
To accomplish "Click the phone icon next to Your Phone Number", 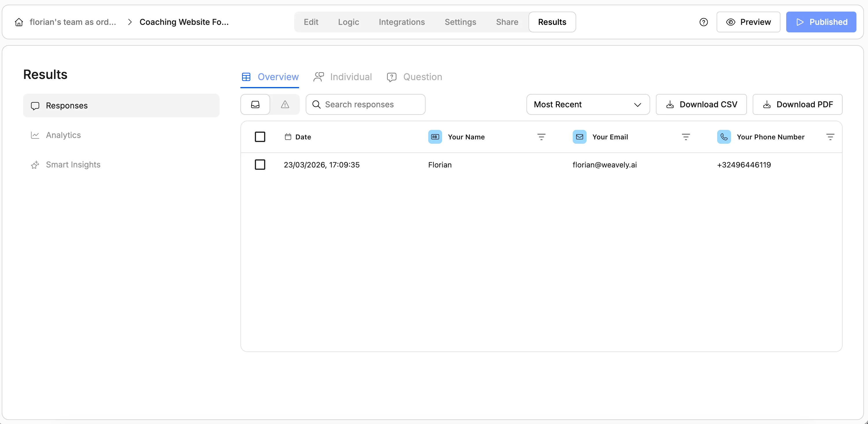I will pos(724,137).
